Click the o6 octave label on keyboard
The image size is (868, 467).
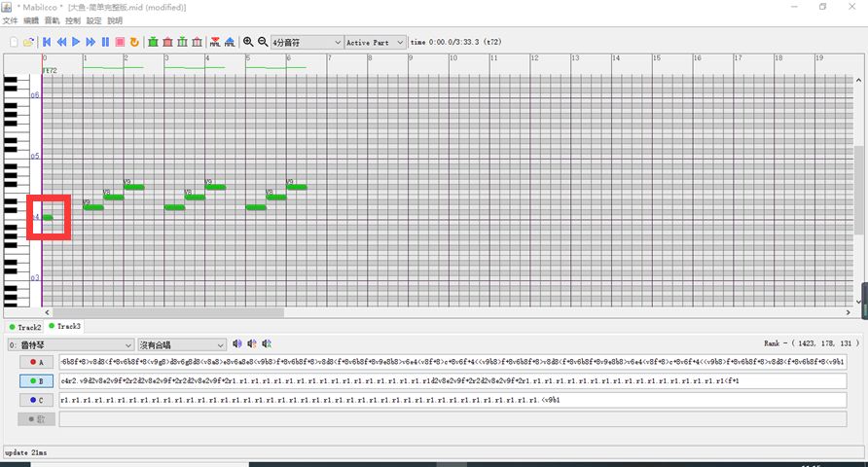coord(35,95)
